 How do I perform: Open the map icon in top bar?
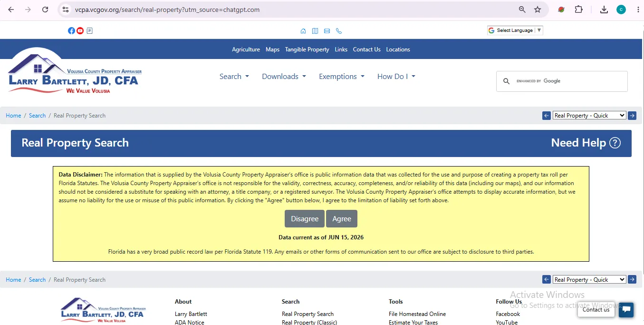315,31
